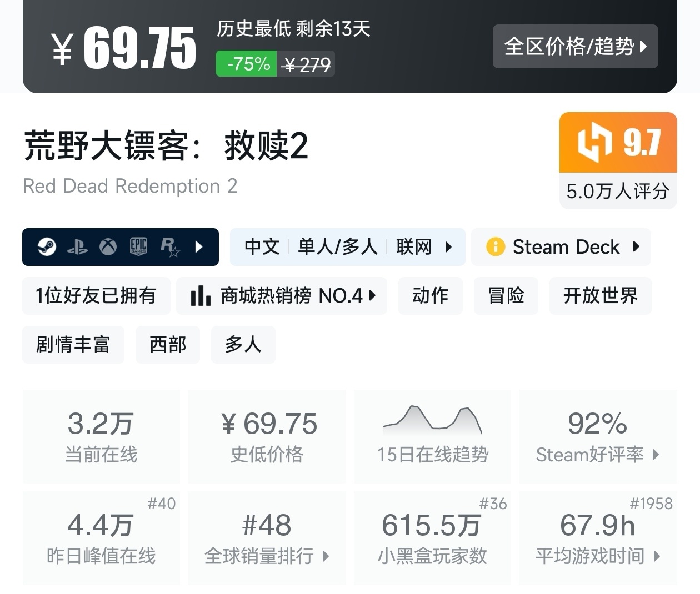Open the 昨日峰值在线 4.4万 card
700x594 pixels.
tap(102, 538)
